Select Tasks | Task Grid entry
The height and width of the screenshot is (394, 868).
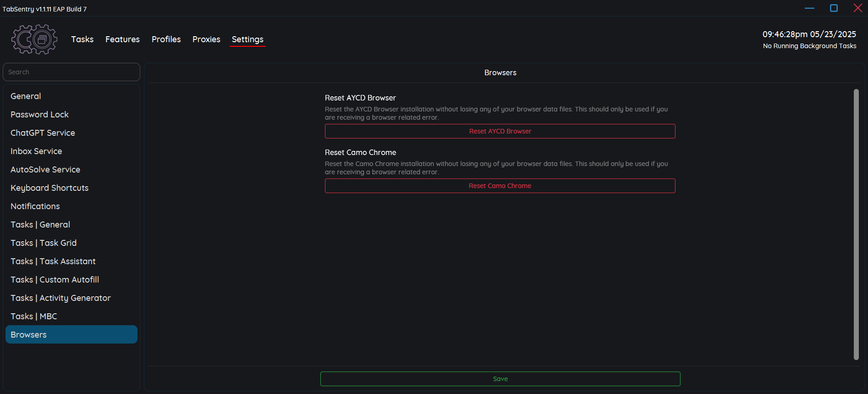click(71, 243)
